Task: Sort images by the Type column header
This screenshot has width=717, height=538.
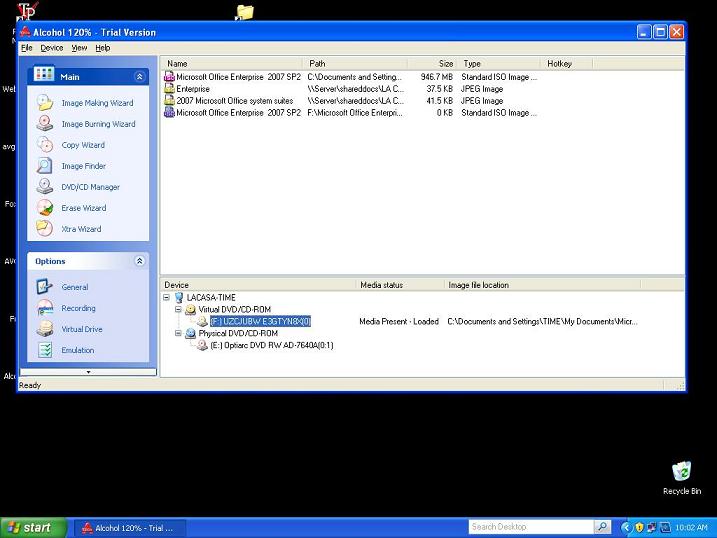Action: pyautogui.click(x=499, y=64)
